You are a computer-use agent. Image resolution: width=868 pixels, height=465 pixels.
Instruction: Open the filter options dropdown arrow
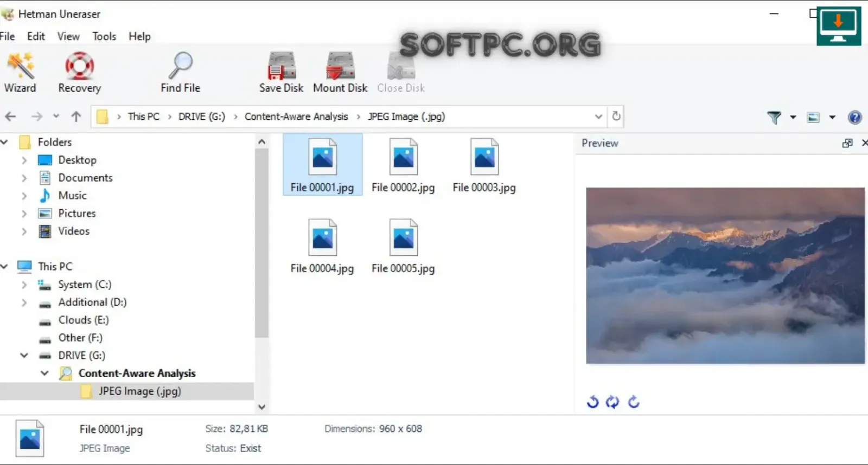[793, 117]
